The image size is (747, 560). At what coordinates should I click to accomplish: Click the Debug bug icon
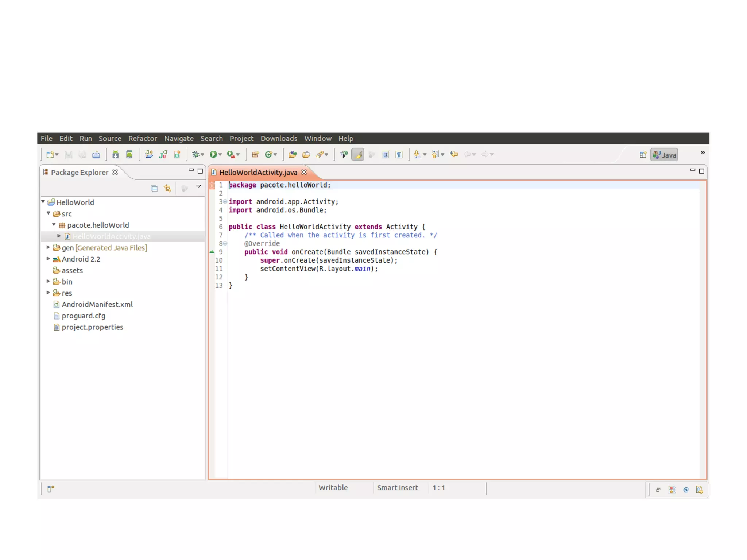196,154
